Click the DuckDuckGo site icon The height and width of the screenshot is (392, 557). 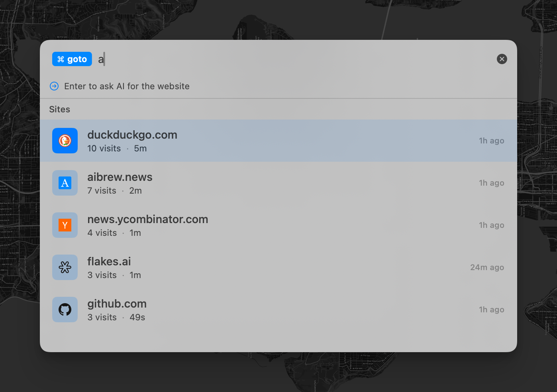[x=65, y=141]
